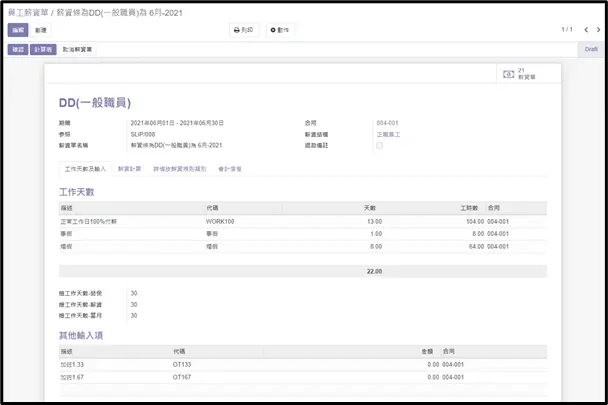Toggle the 退款備註 credit note checkbox
Image resolution: width=608 pixels, height=405 pixels.
pyautogui.click(x=380, y=145)
